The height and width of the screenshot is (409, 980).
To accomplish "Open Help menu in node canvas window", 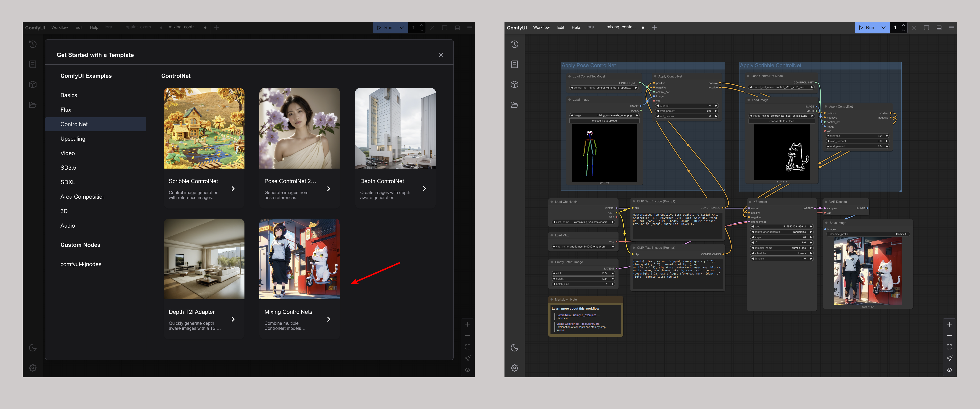I will pyautogui.click(x=576, y=27).
